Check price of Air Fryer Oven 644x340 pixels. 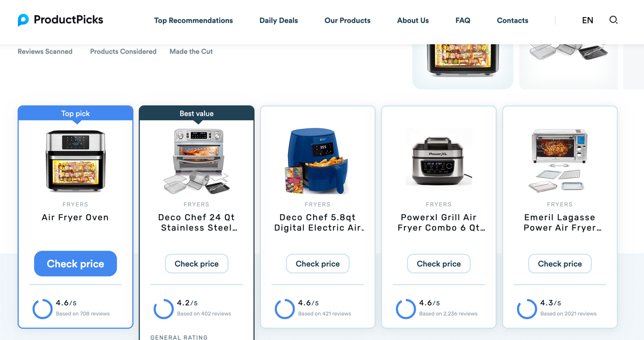point(76,264)
